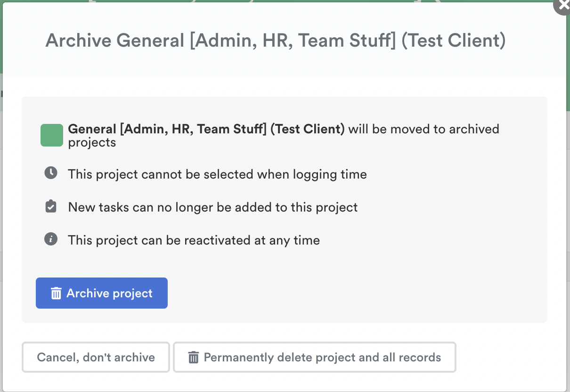570x392 pixels.
Task: Click the dialog title Archive General
Action: tap(276, 41)
